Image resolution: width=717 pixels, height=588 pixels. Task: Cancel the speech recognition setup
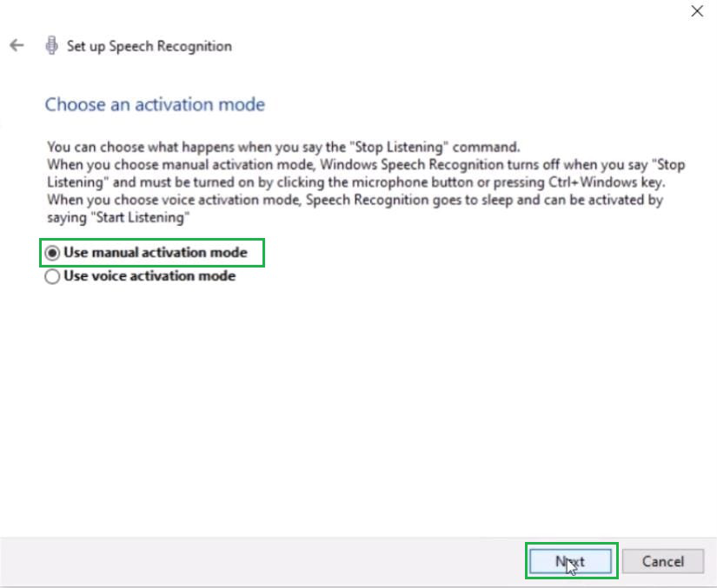[662, 561]
